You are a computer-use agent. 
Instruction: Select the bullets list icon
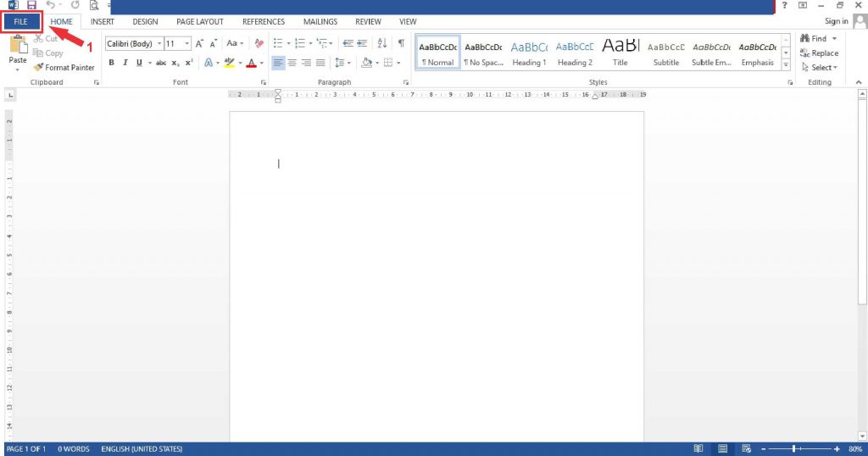pos(278,43)
